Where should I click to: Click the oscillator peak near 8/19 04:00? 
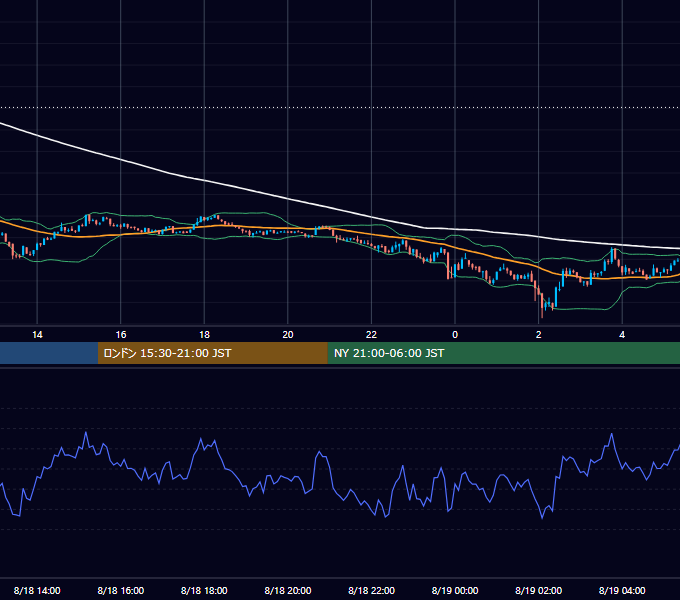pyautogui.click(x=612, y=434)
